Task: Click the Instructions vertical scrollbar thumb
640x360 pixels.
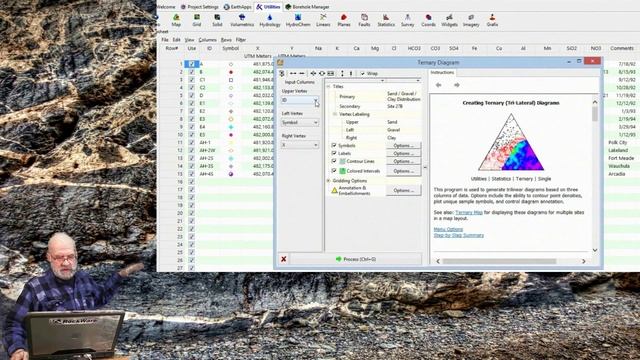Action: [x=595, y=114]
